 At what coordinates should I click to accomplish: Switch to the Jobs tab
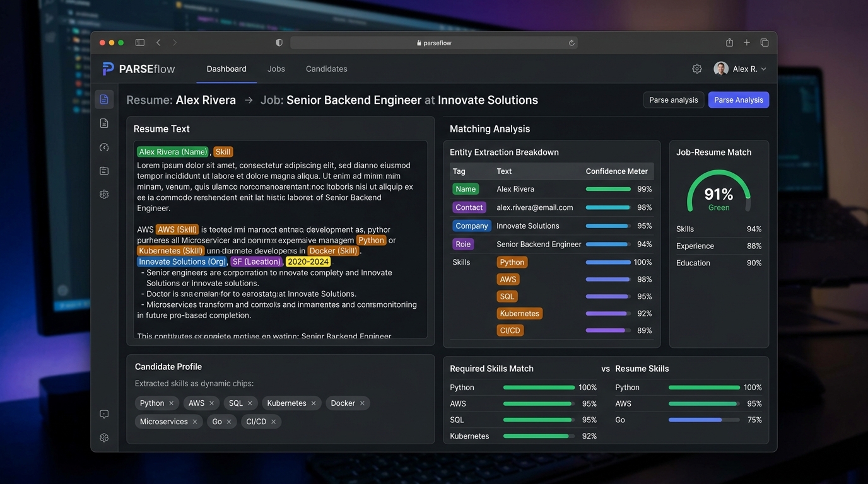click(x=276, y=69)
